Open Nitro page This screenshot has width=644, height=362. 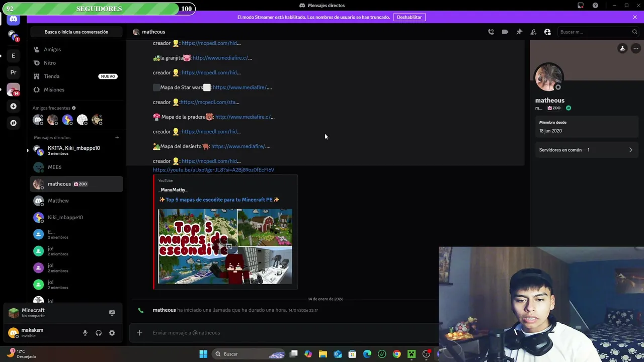[x=76, y=63]
